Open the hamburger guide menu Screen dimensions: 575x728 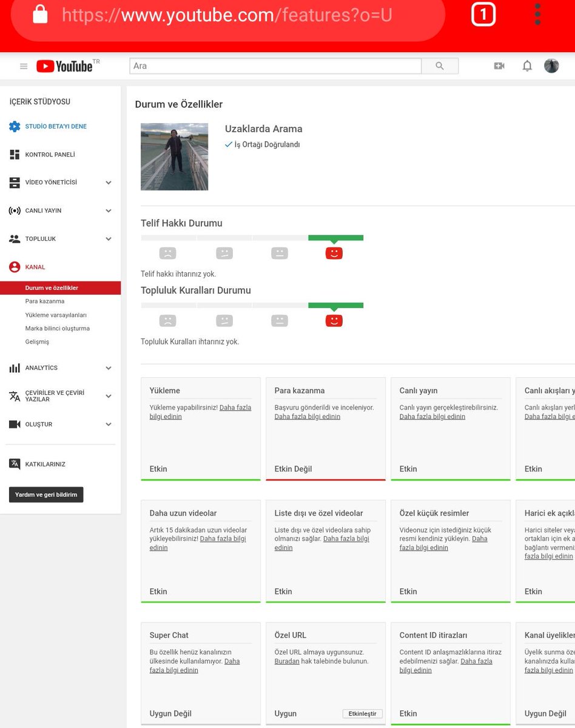(x=24, y=66)
